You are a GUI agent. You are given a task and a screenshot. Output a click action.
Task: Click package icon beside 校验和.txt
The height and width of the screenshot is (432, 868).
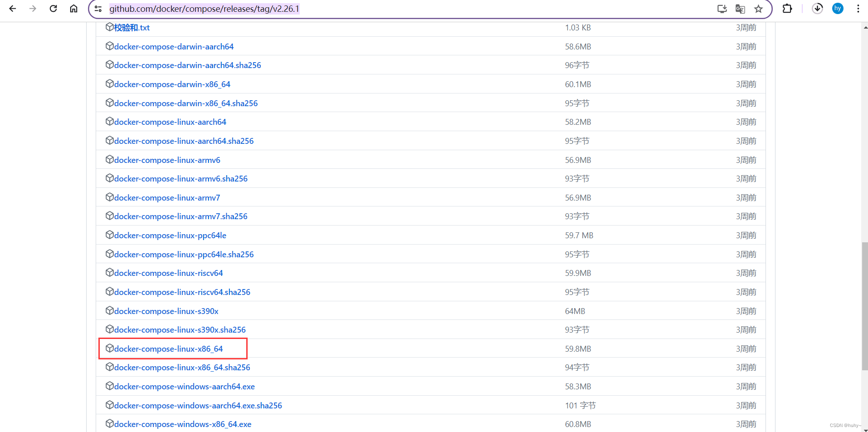tap(109, 27)
